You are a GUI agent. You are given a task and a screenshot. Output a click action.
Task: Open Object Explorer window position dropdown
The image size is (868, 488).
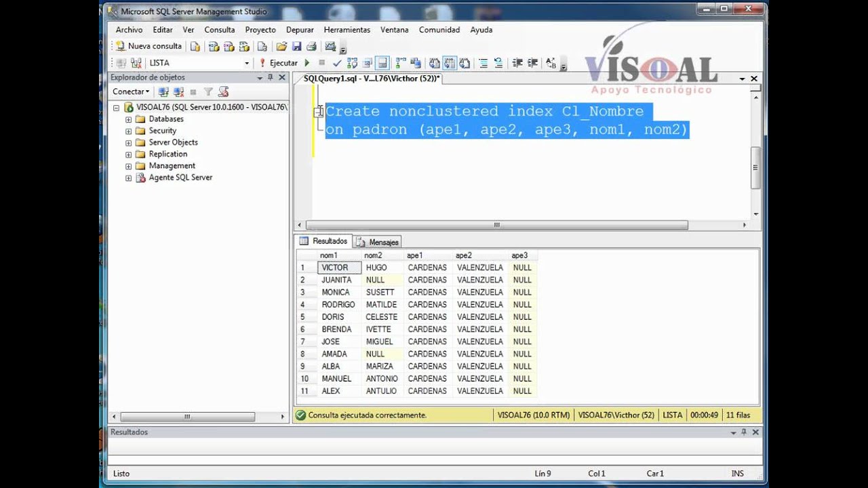point(259,78)
